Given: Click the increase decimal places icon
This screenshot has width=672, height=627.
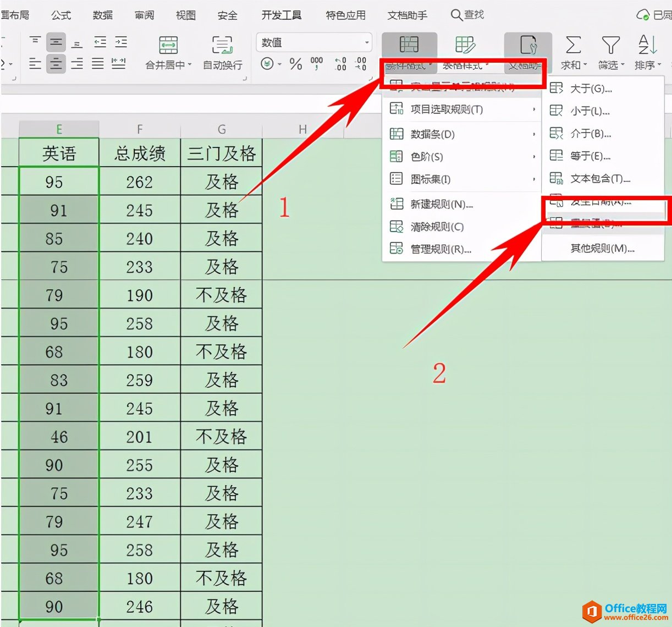Looking at the screenshot, I should (x=340, y=64).
